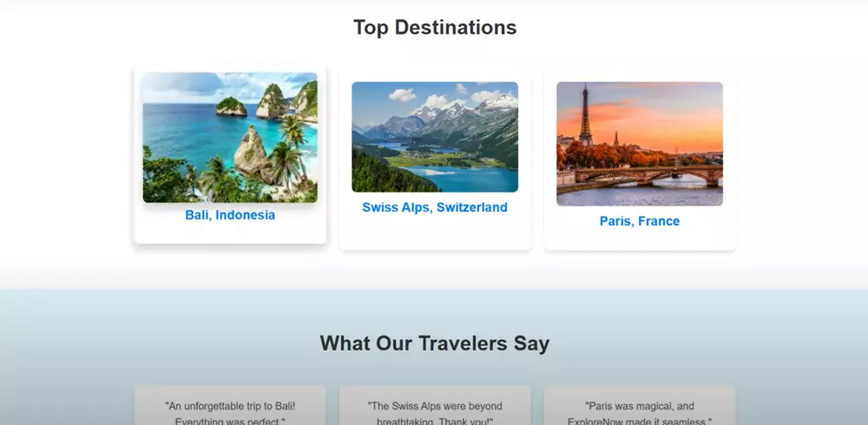868x425 pixels.
Task: Click the large rock formation in Bali photo
Action: 252,155
